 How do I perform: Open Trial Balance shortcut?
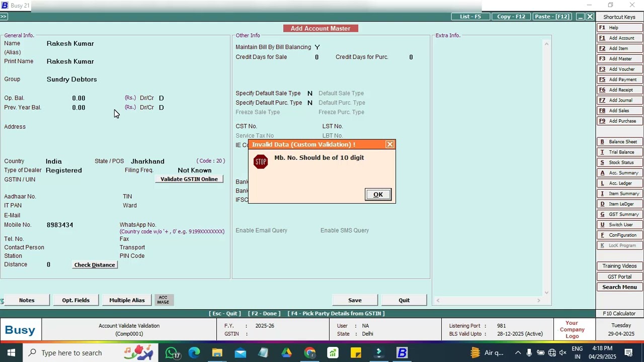point(619,152)
